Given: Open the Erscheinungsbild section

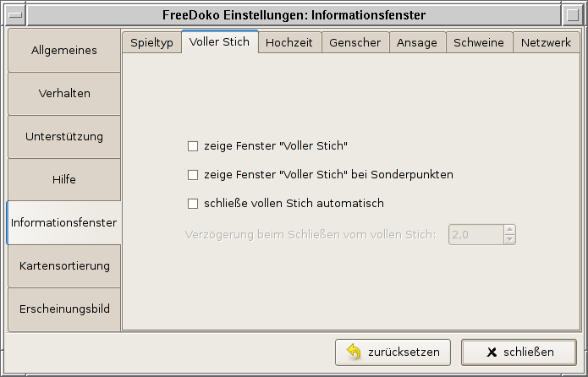Looking at the screenshot, I should pyautogui.click(x=64, y=309).
